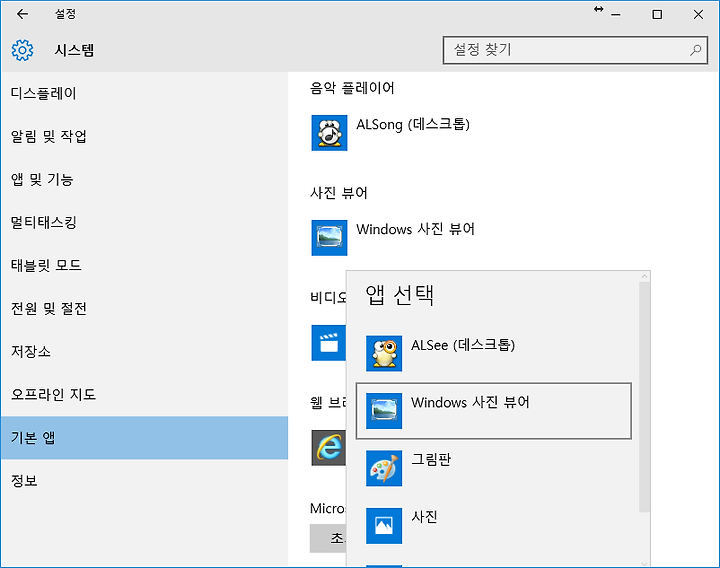Click the popup scroll down arrow
The width and height of the screenshot is (720, 568).
point(644,563)
